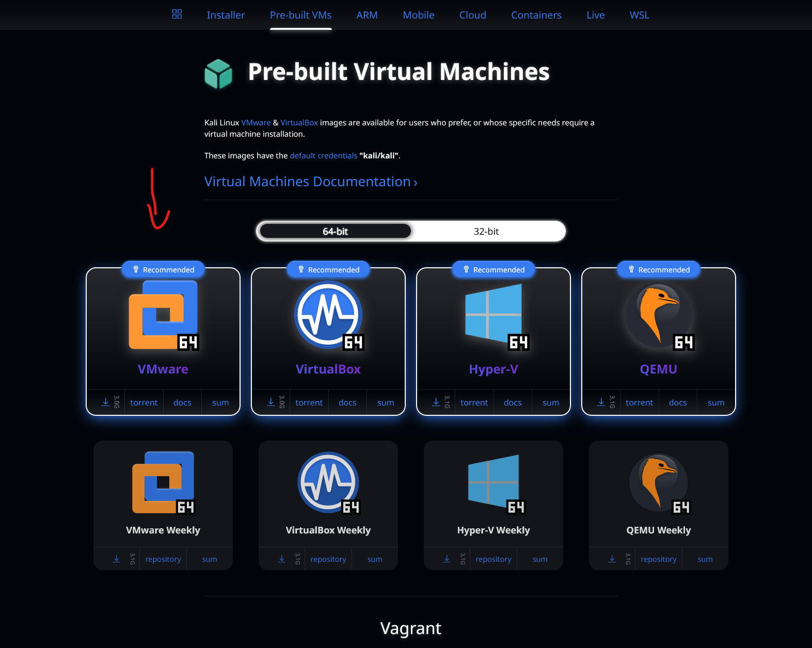Screen dimensions: 812x648
Task: Click the green cube logo beside the title
Action: click(x=218, y=74)
